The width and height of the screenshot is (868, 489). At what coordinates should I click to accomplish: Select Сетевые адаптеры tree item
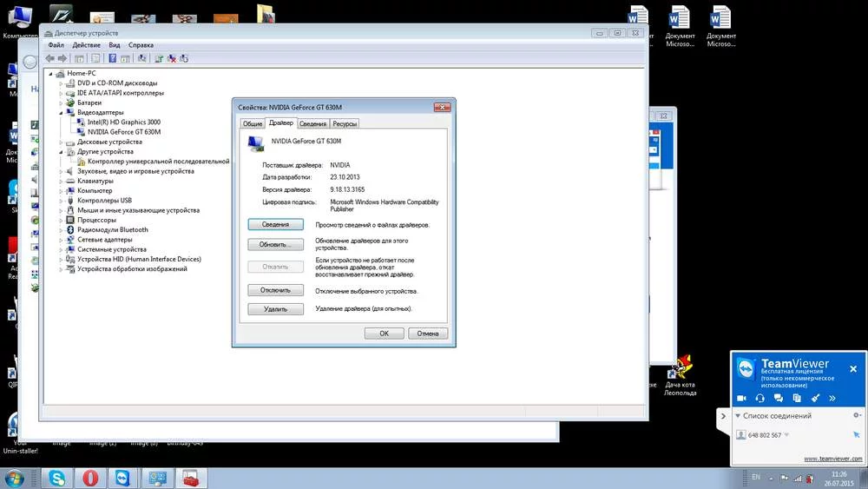coord(105,240)
